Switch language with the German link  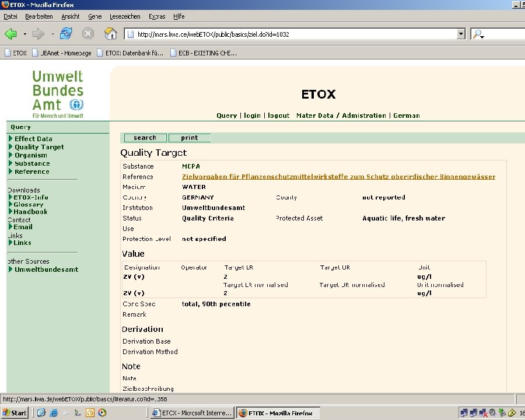[x=407, y=116]
